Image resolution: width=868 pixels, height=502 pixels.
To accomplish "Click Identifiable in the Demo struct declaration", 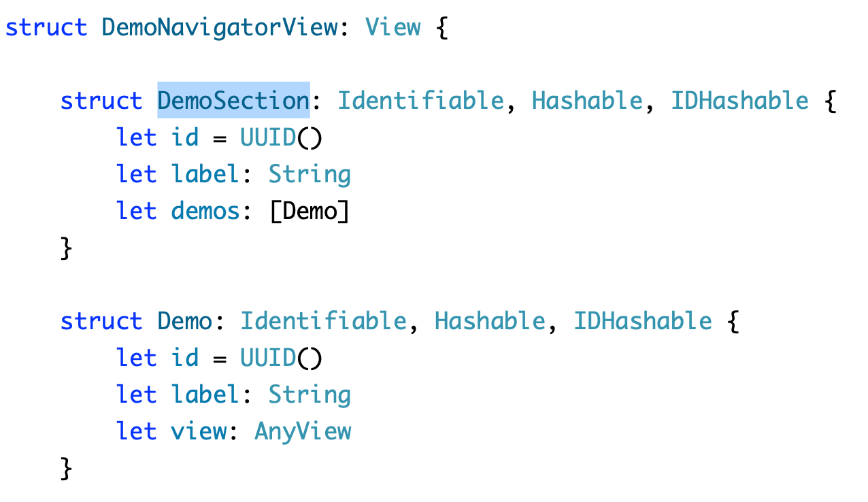I will (323, 321).
